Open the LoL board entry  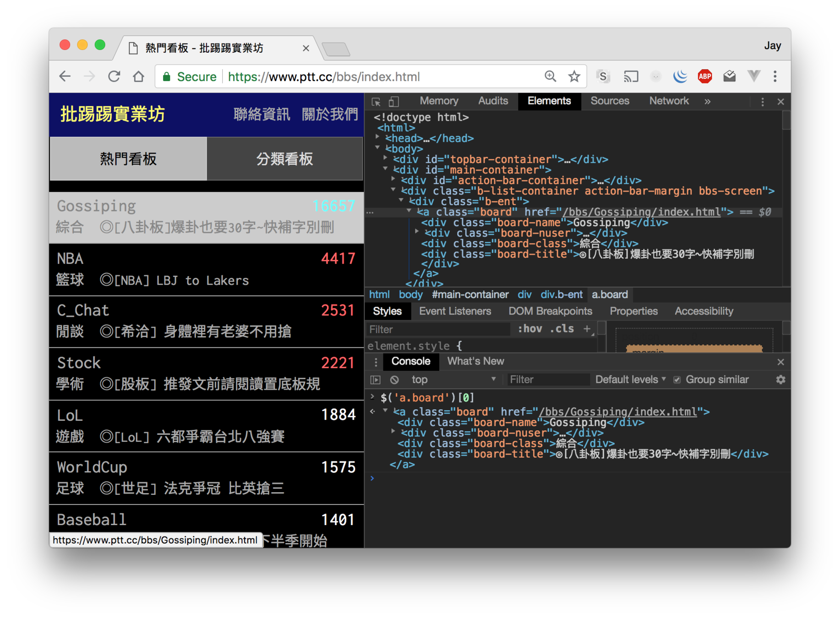pyautogui.click(x=207, y=426)
